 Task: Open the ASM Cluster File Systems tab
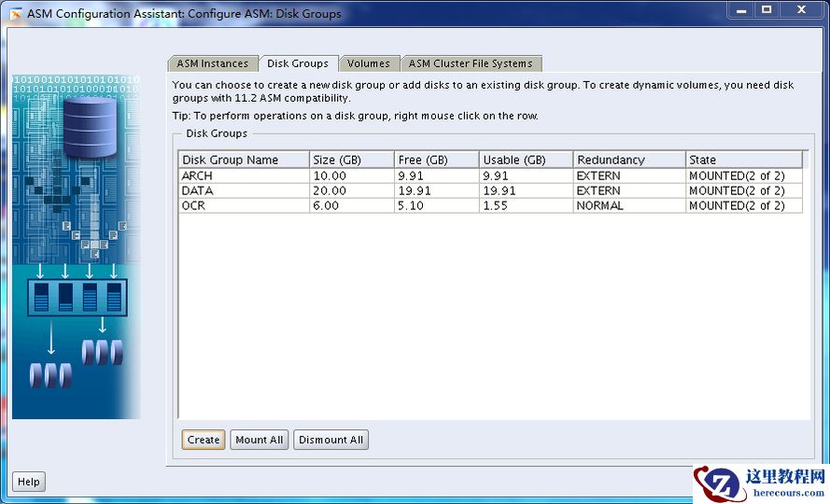click(x=471, y=63)
